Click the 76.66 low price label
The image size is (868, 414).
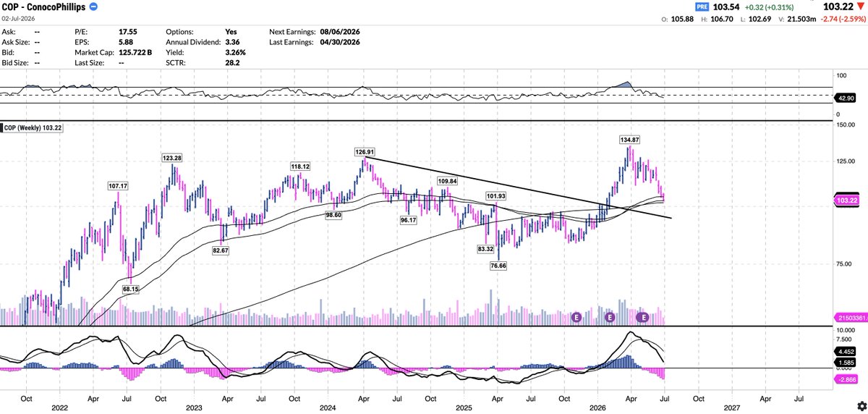coord(500,266)
